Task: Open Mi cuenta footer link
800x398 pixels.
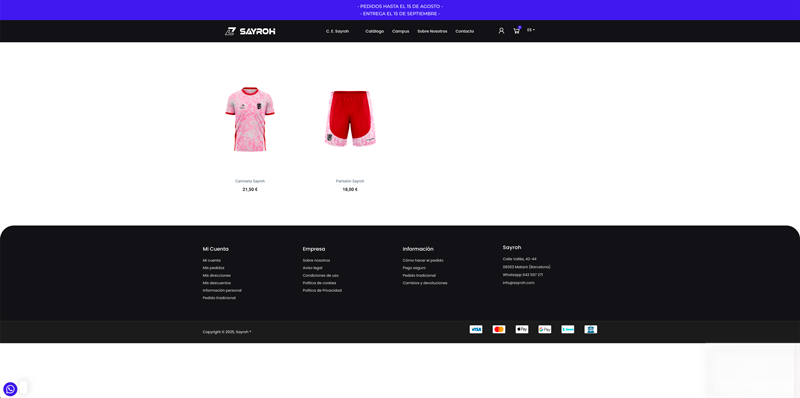Action: click(x=212, y=260)
